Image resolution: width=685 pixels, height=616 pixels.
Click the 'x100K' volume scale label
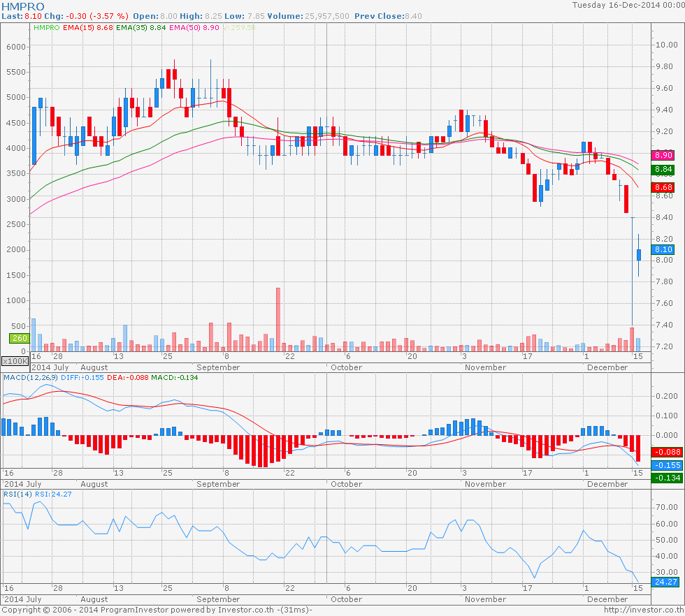coord(15,361)
